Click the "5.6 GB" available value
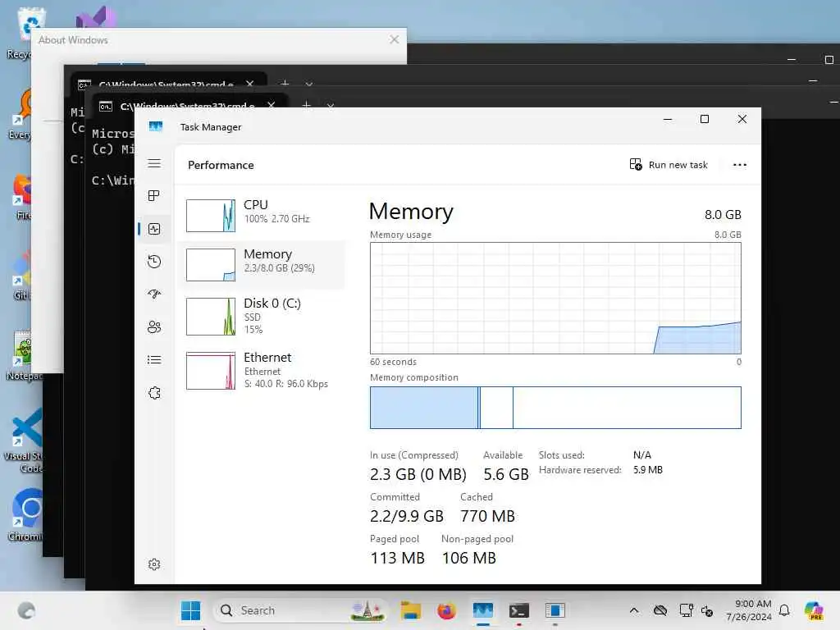 [x=506, y=475]
